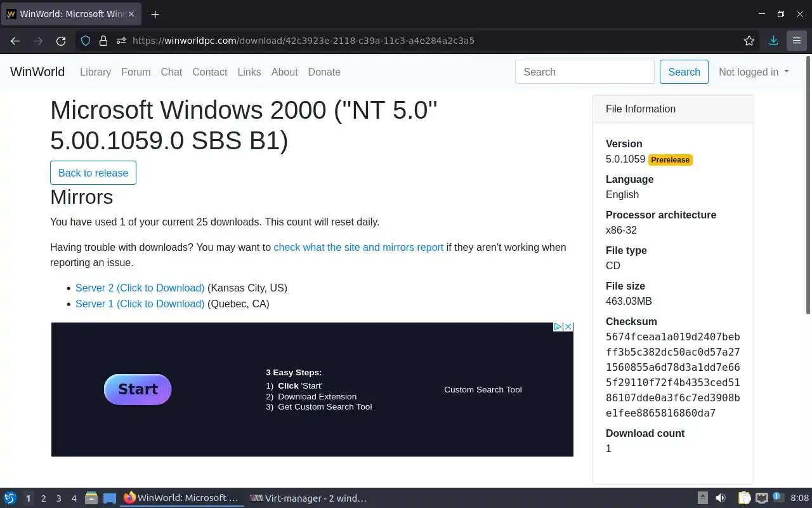This screenshot has width=812, height=508.
Task: Download from Server 2 Kansas City
Action: [x=140, y=288]
